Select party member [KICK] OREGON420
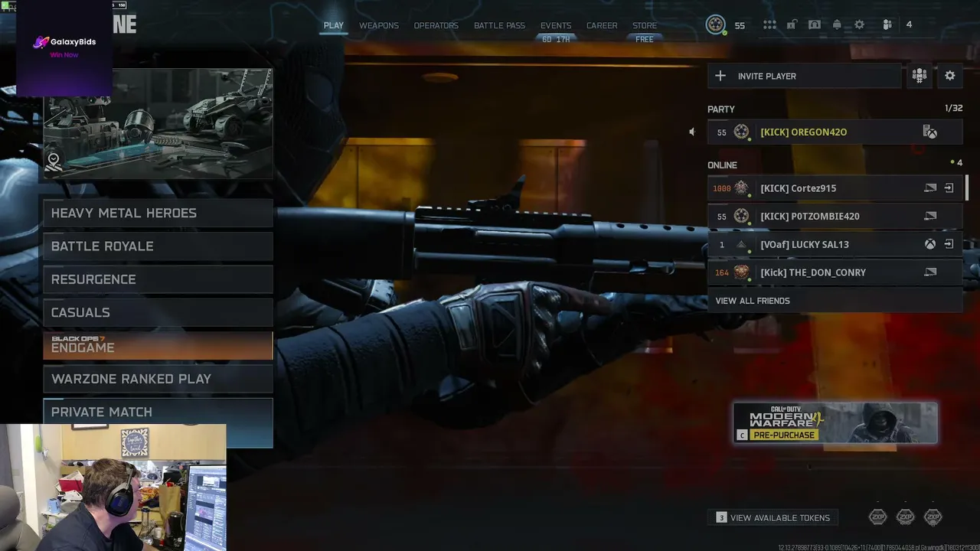The image size is (980, 551). pyautogui.click(x=835, y=132)
